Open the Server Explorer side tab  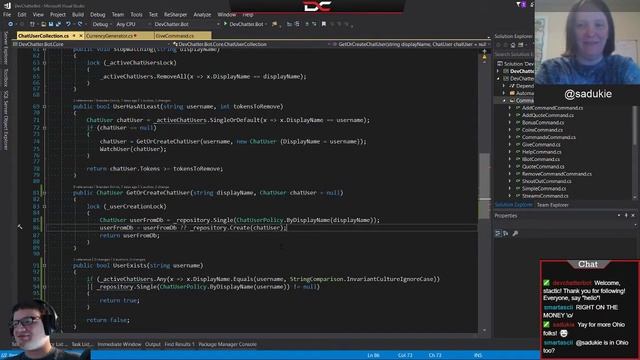[x=5, y=48]
